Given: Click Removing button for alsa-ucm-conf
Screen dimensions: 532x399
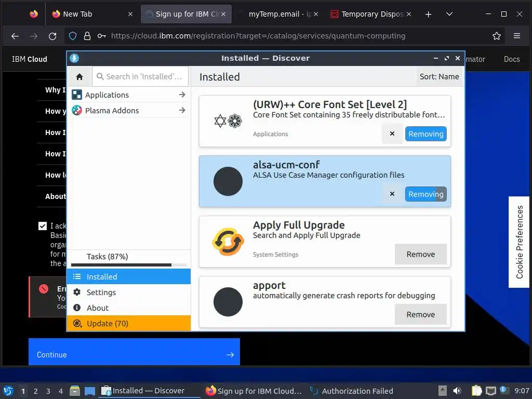Looking at the screenshot, I should point(426,194).
